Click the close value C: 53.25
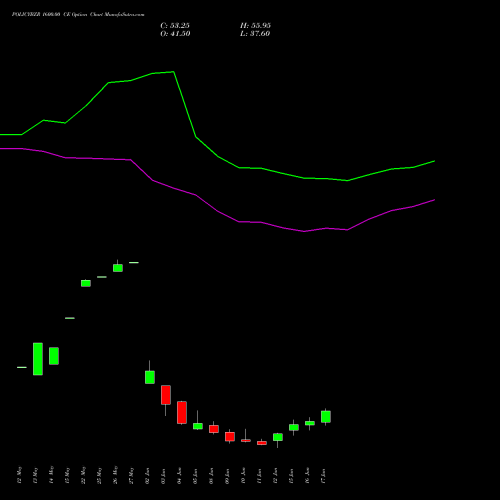The width and height of the screenshot is (500, 500). pyautogui.click(x=175, y=26)
